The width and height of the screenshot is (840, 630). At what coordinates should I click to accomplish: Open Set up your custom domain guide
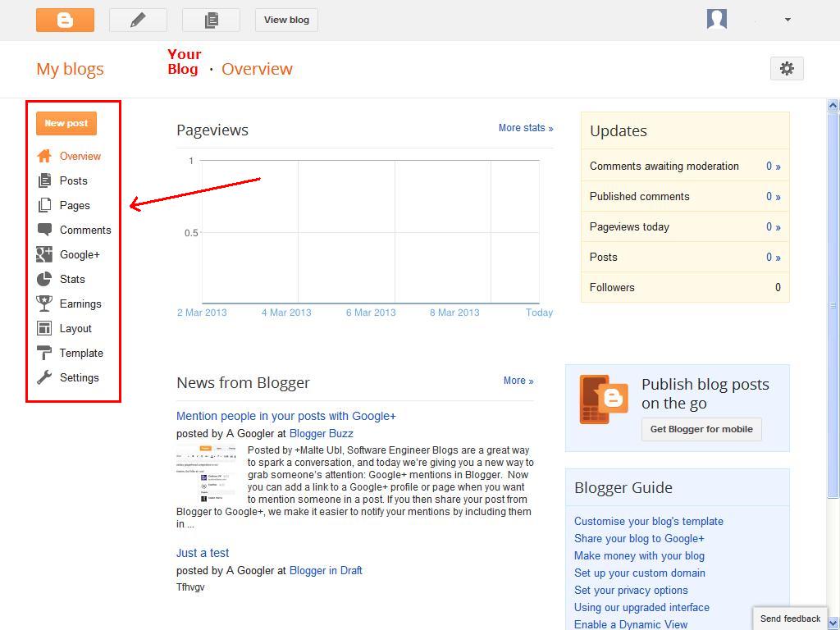coord(640,573)
